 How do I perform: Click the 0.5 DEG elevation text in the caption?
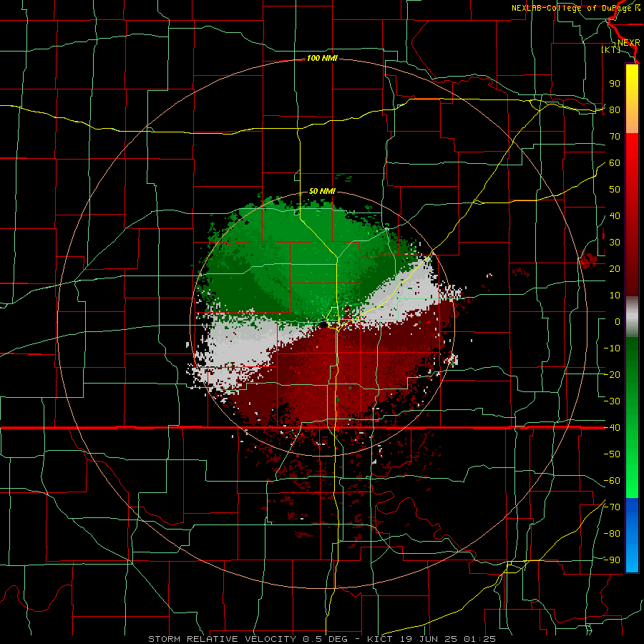326,639
